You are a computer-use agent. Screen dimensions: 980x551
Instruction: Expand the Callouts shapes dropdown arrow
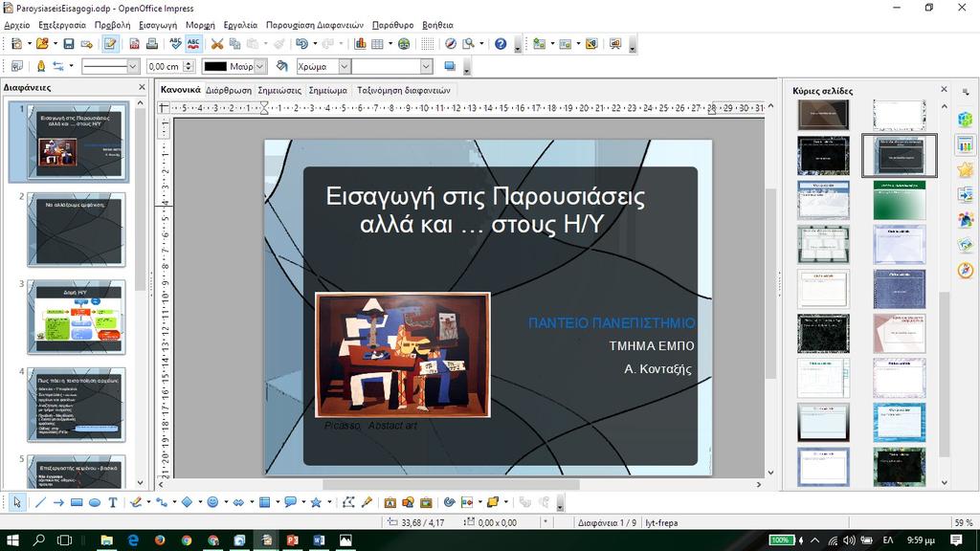pos(303,502)
